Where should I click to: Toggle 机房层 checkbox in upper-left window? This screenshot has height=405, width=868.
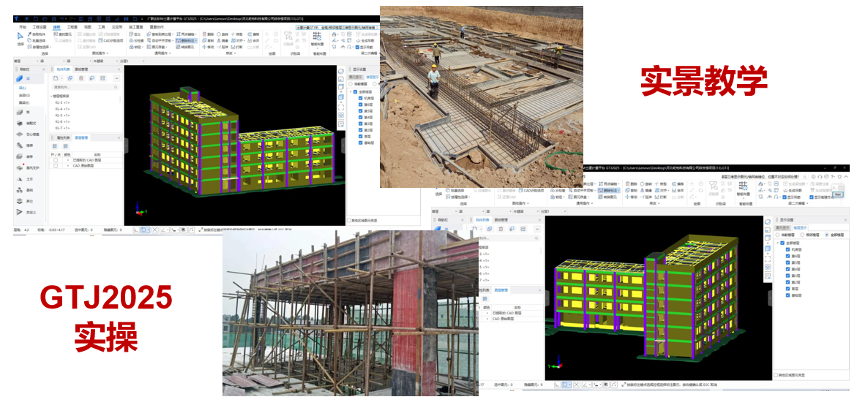pyautogui.click(x=360, y=98)
